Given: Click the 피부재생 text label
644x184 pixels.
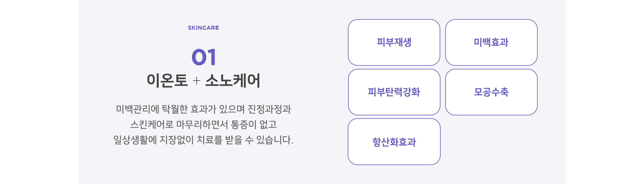Looking at the screenshot, I should [x=394, y=42].
